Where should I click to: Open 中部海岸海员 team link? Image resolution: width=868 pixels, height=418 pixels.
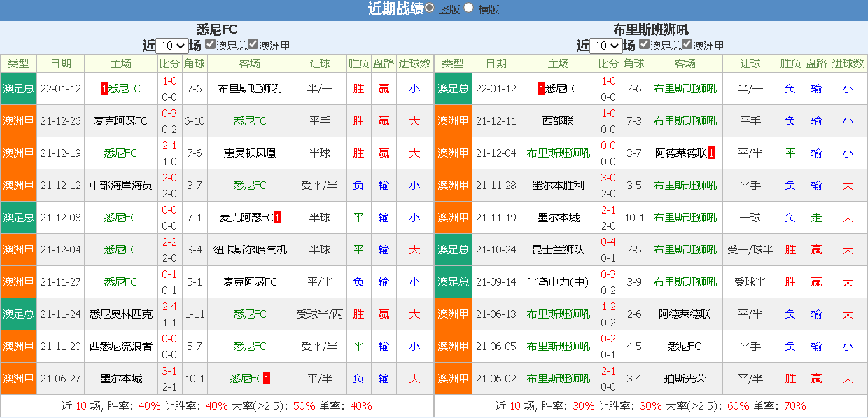click(x=121, y=186)
